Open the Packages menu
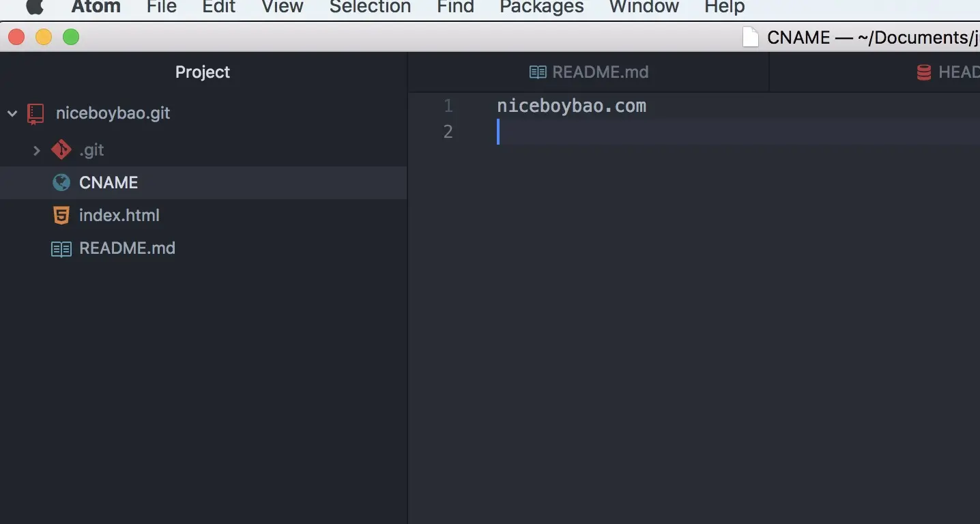 tap(542, 7)
